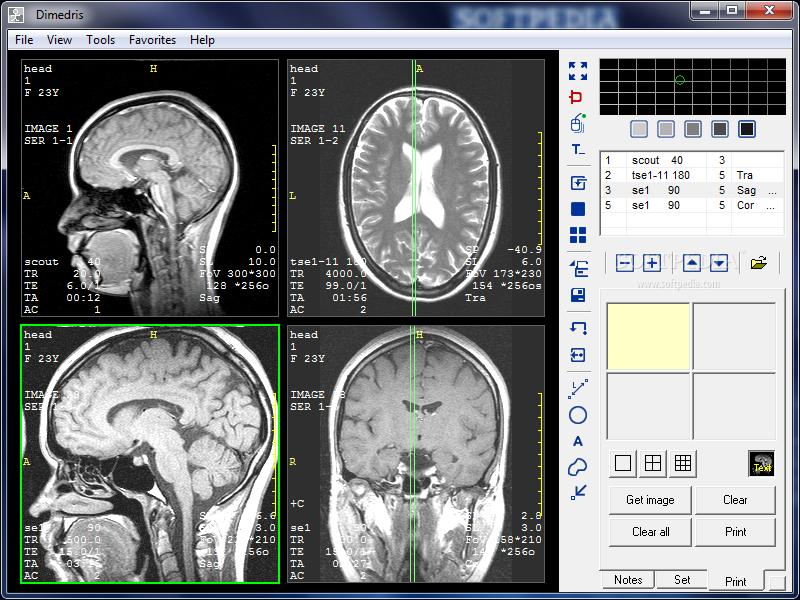Select the dark gray fourth swatch
The width and height of the screenshot is (800, 600).
click(x=719, y=129)
